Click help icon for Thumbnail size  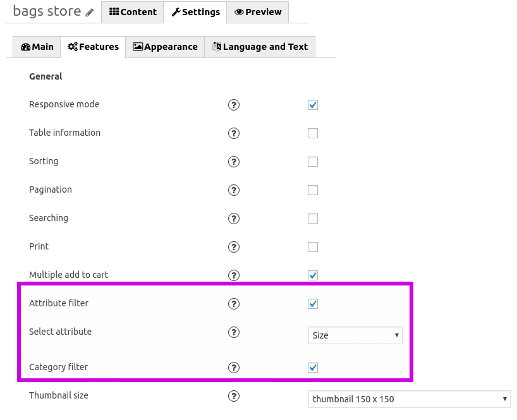click(x=233, y=395)
